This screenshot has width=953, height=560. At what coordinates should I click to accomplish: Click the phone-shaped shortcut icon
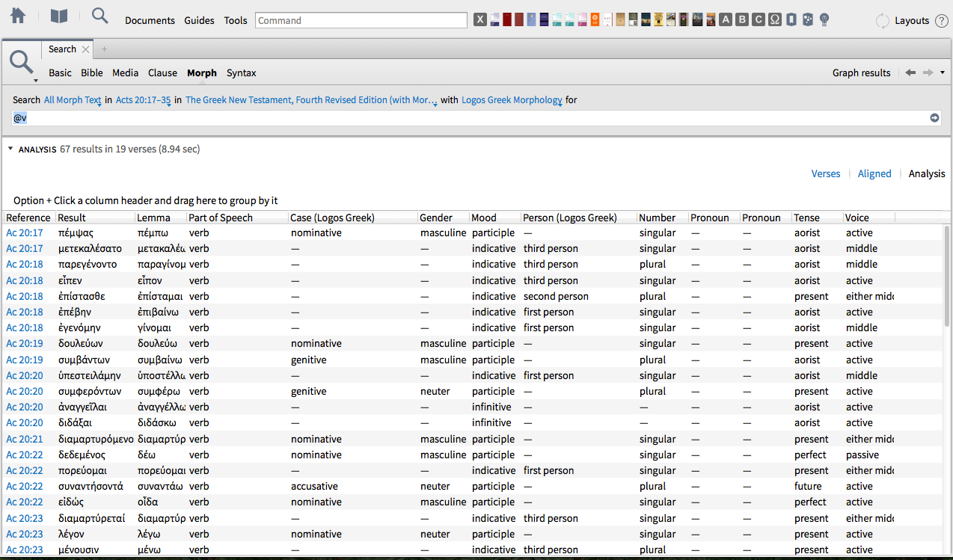[x=791, y=19]
